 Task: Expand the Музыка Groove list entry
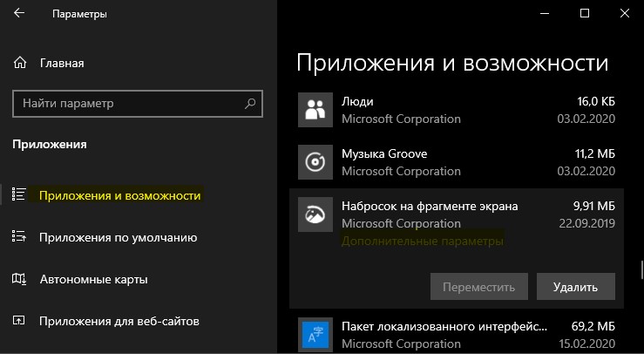[x=457, y=162]
